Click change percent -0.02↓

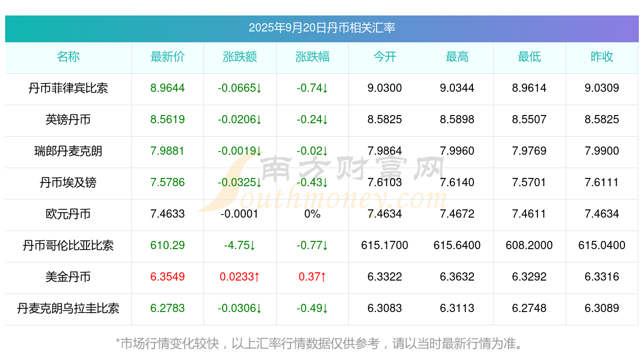point(312,151)
